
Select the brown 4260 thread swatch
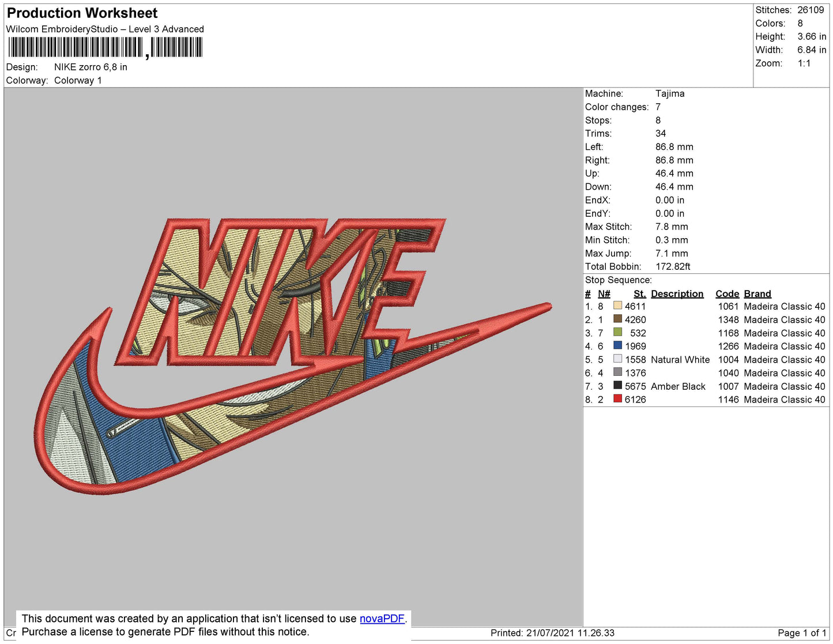(x=617, y=319)
